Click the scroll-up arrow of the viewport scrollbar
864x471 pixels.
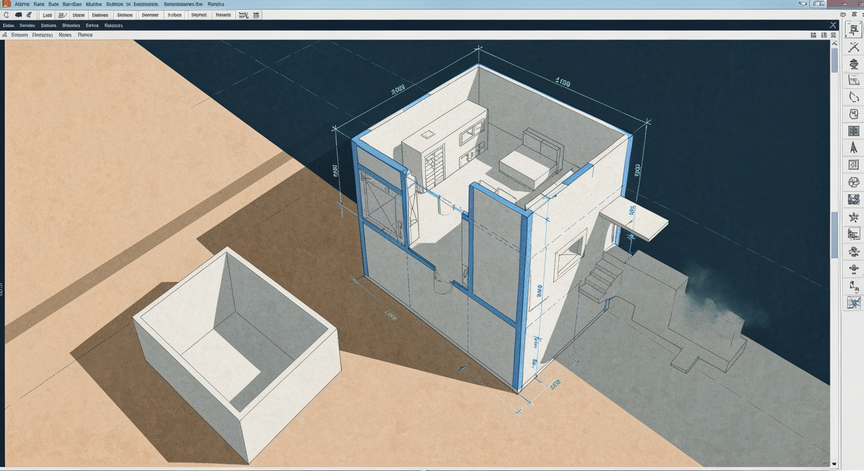pos(834,43)
